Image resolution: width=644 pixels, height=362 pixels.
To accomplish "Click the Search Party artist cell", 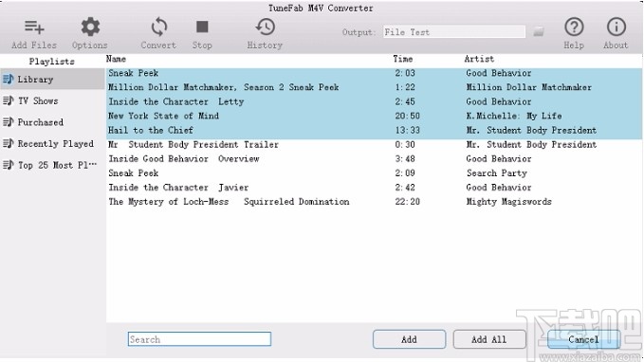I will tap(497, 173).
